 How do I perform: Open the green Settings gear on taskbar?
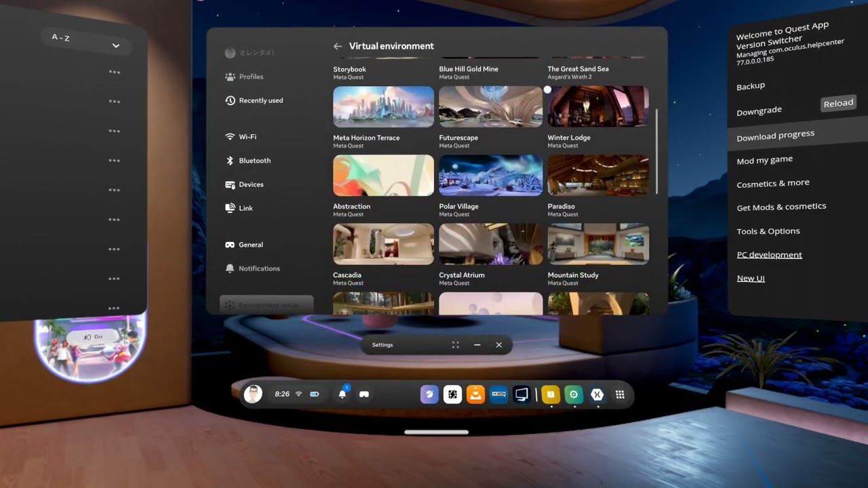tap(574, 394)
